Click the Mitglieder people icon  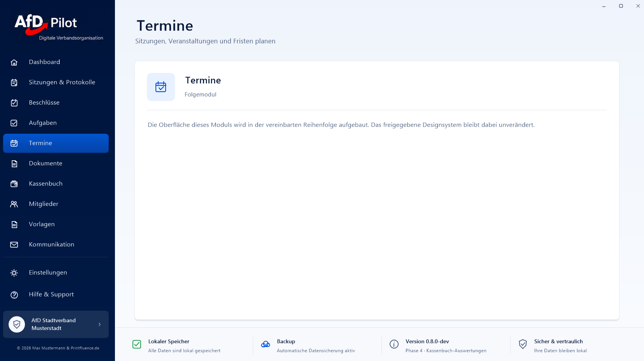tap(14, 204)
